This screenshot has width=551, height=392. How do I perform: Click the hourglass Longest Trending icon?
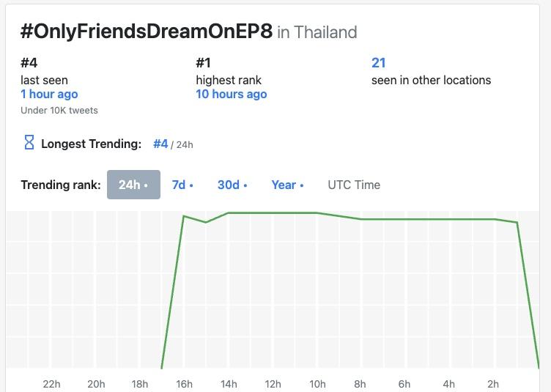click(x=29, y=143)
